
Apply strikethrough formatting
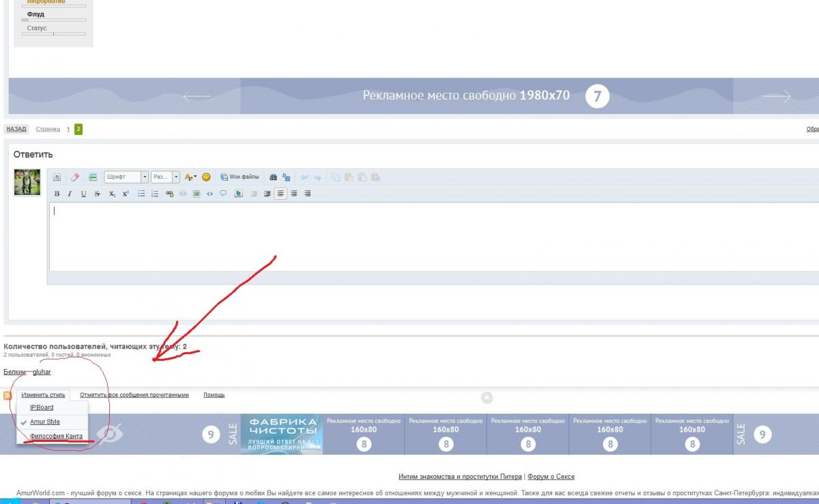[97, 194]
